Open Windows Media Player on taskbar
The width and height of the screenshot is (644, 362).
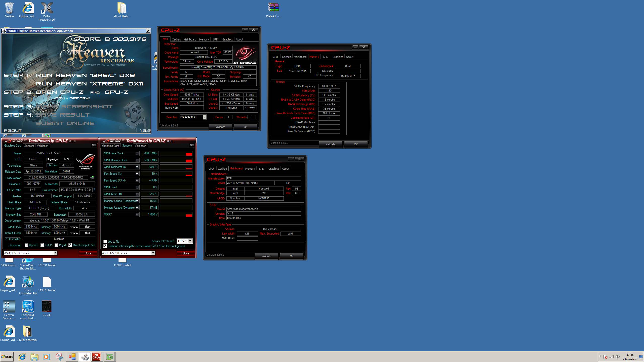[x=47, y=356]
